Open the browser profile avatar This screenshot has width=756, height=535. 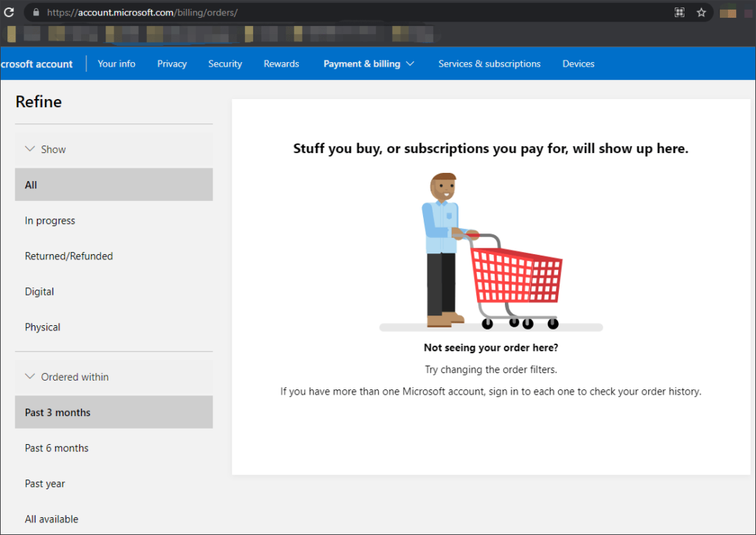click(x=728, y=12)
